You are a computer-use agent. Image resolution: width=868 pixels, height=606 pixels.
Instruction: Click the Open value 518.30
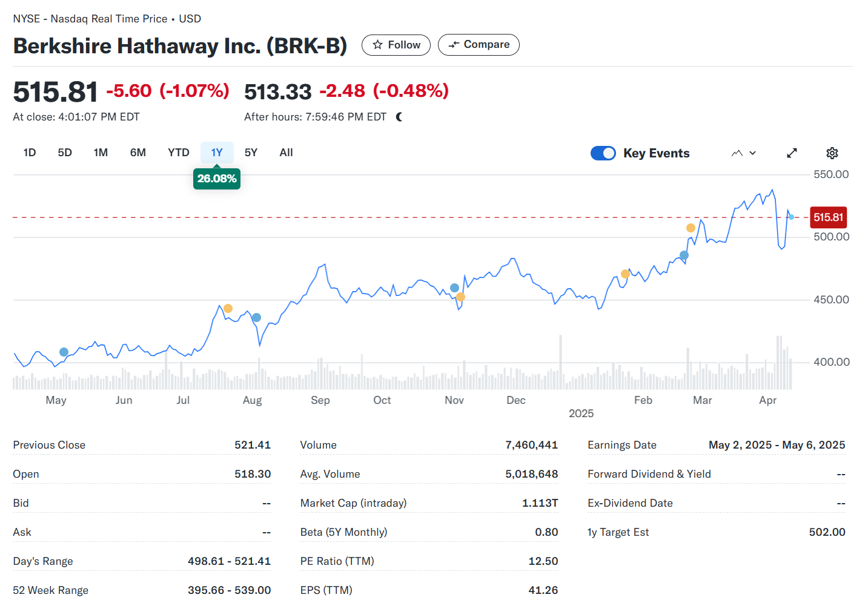pos(253,474)
